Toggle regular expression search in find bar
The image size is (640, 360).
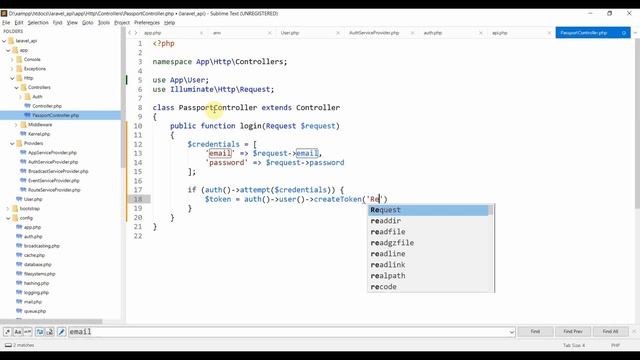point(8,332)
